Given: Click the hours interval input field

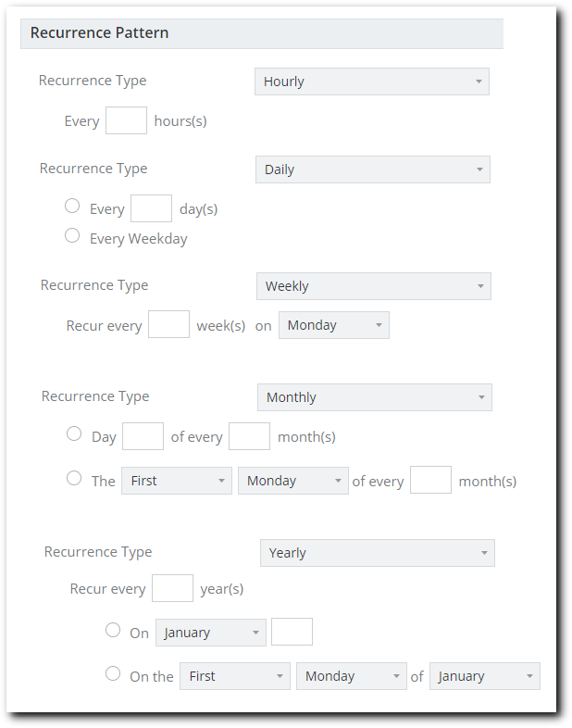Looking at the screenshot, I should point(126,120).
